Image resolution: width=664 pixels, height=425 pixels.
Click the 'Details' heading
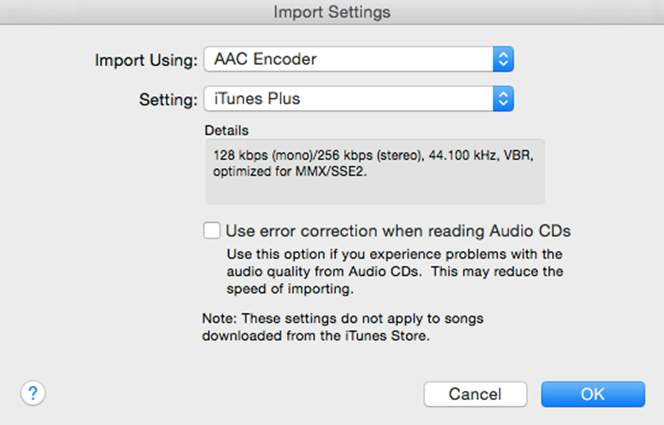coord(226,130)
